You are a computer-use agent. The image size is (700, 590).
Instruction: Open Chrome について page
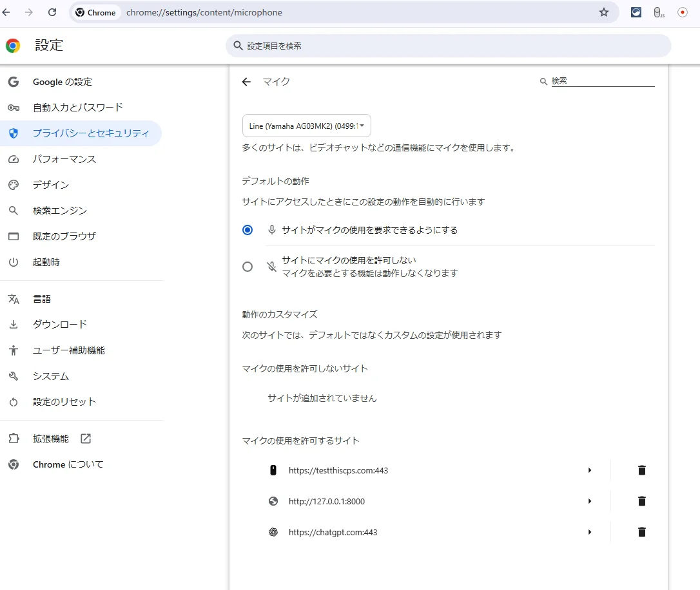pyautogui.click(x=68, y=464)
